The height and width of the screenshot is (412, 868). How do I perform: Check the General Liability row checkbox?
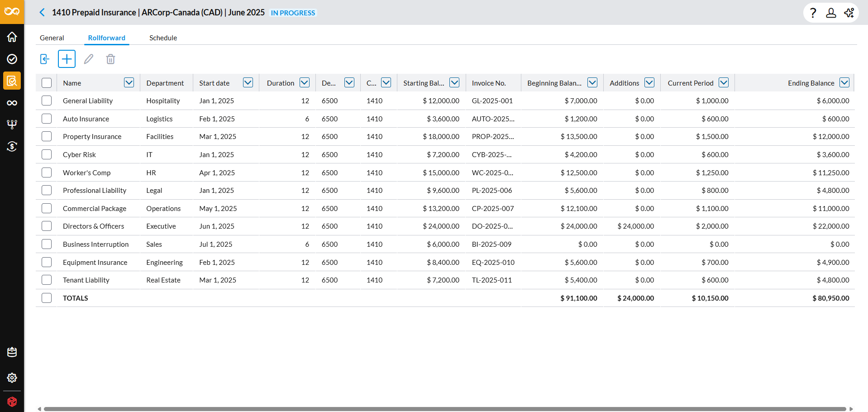pyautogui.click(x=47, y=101)
